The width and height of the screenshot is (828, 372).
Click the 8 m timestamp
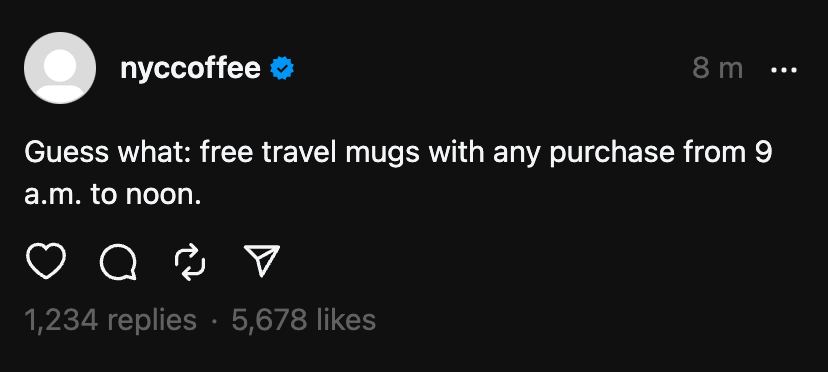[718, 69]
